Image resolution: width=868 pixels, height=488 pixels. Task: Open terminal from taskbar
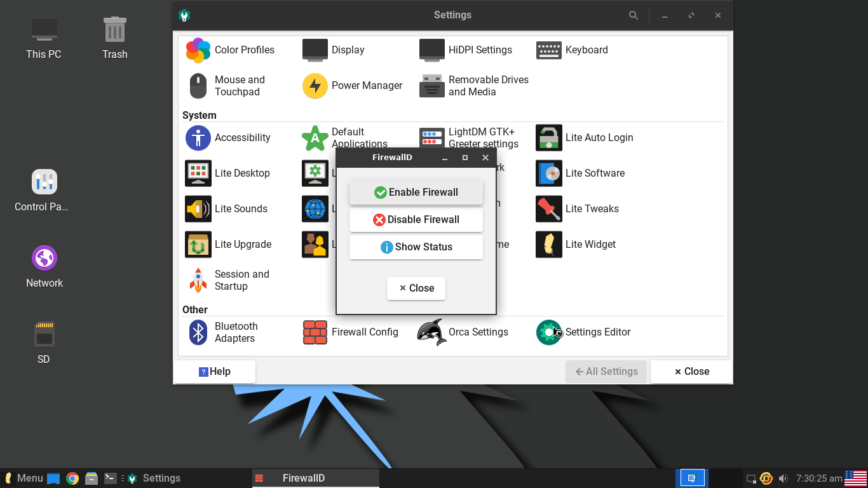(111, 478)
